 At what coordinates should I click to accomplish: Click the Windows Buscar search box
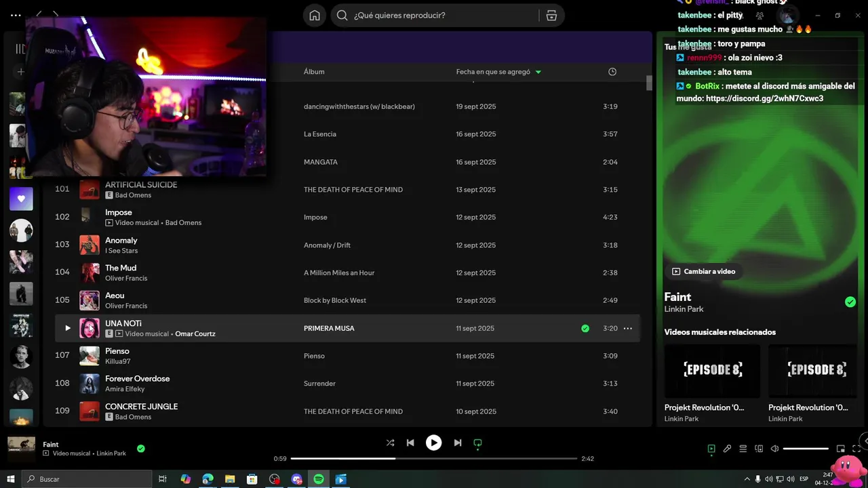click(87, 479)
